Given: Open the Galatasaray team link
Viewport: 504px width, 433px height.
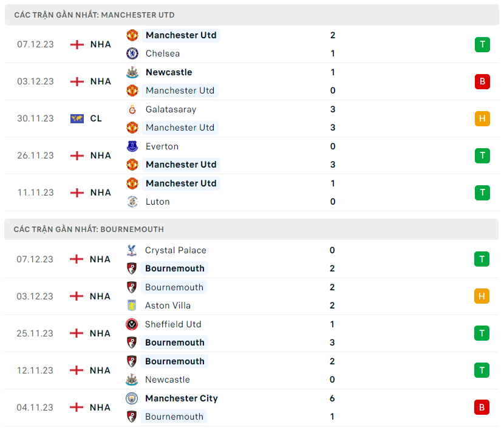Looking at the screenshot, I should click(x=171, y=109).
